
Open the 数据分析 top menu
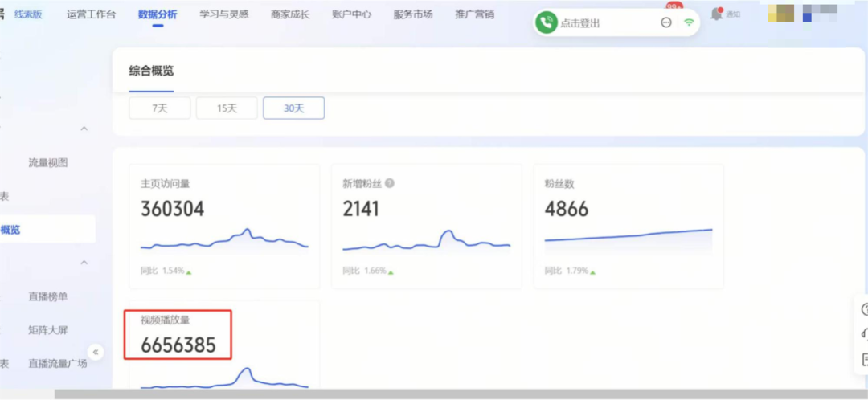click(158, 14)
